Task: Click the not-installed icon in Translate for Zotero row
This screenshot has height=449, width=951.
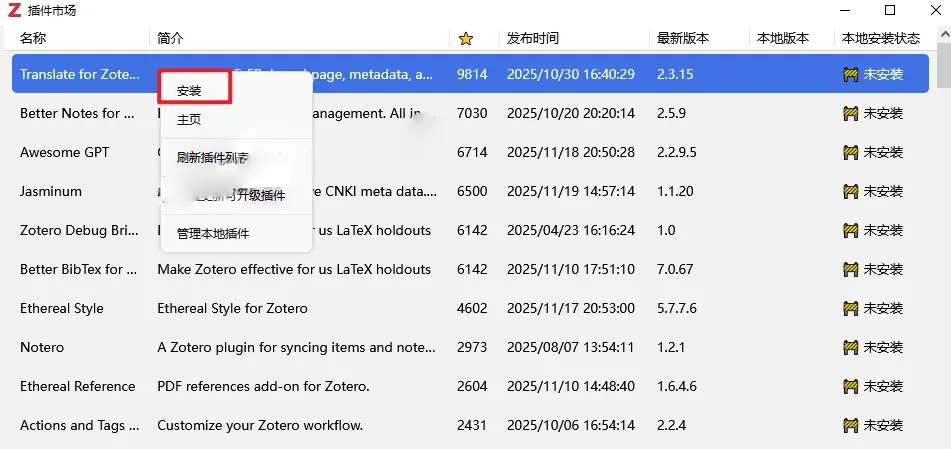Action: 851,75
